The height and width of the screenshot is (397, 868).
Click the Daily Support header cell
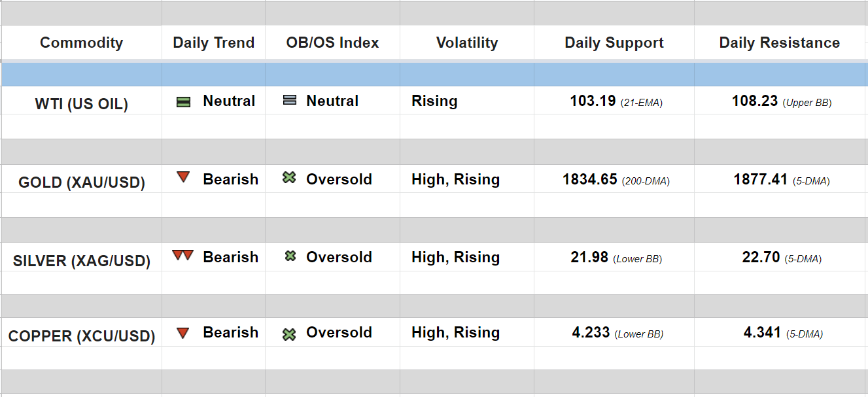click(x=614, y=43)
